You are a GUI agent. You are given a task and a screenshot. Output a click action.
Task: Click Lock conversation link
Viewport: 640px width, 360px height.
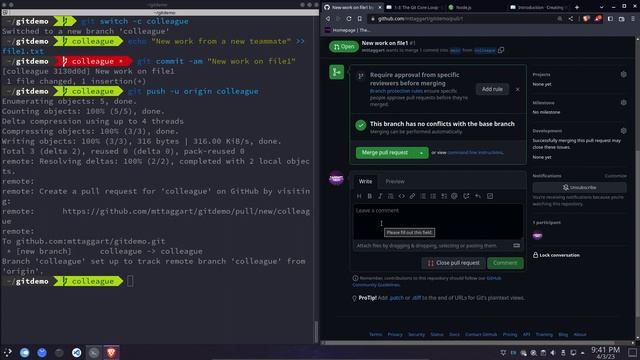[556, 255]
